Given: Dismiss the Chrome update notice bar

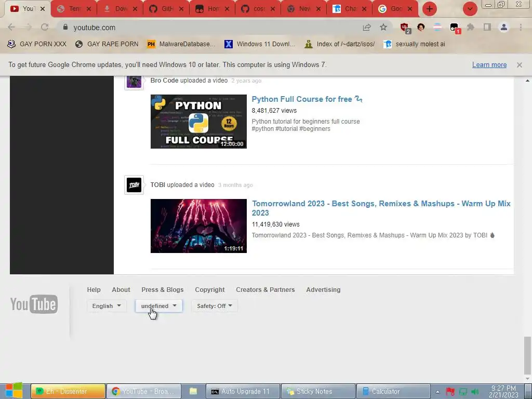Looking at the screenshot, I should [x=519, y=65].
